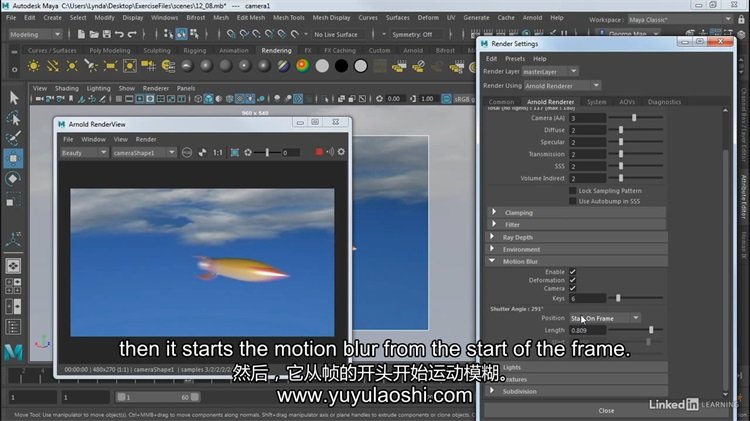Click the area light shelf icon
The width and height of the screenshot is (750, 421).
click(x=110, y=66)
